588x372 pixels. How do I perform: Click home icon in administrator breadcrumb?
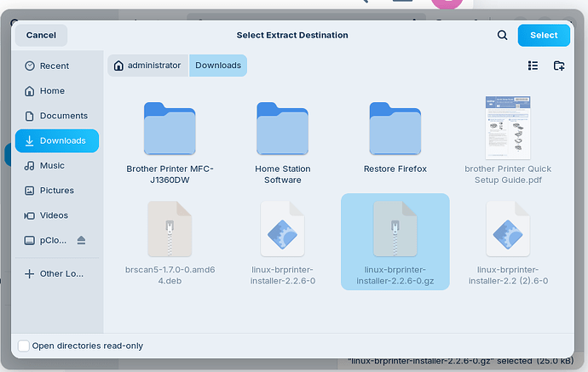[x=118, y=66]
